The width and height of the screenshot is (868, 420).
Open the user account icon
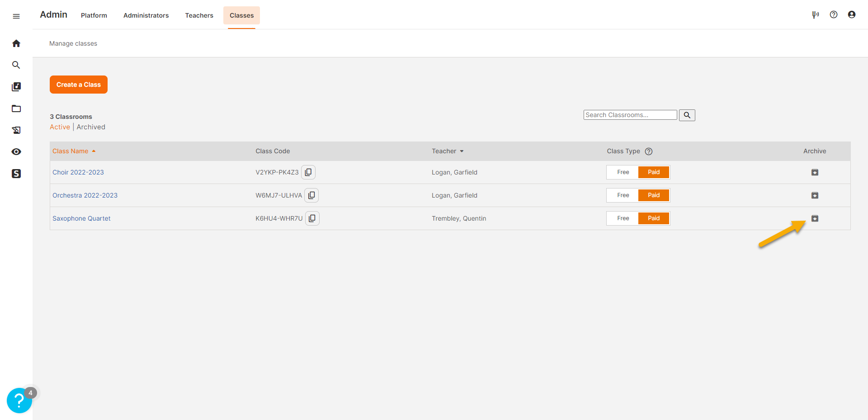tap(852, 14)
